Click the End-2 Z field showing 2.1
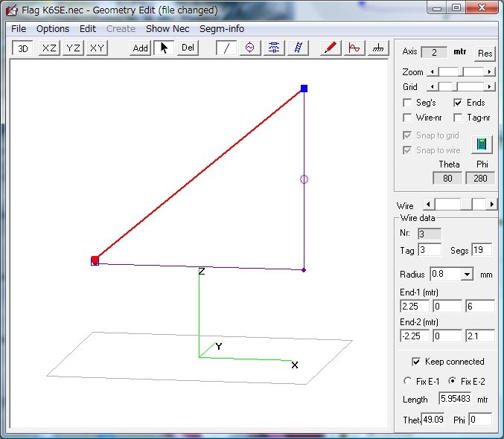The width and height of the screenshot is (504, 439). point(480,336)
